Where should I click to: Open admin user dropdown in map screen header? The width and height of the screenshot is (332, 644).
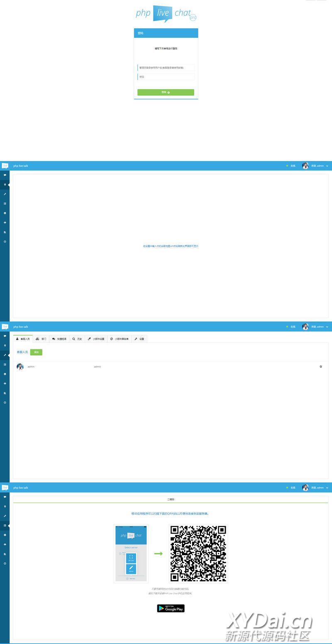point(315,166)
